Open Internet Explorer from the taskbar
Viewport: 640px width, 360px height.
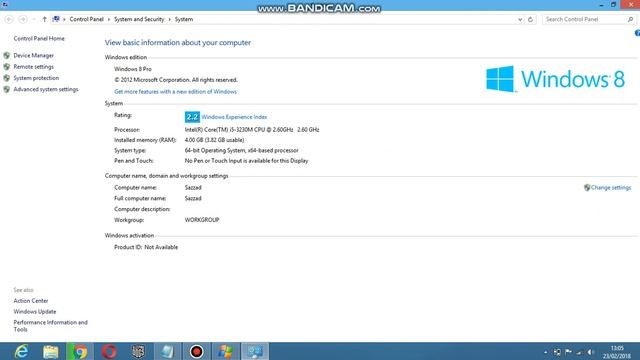tap(21, 351)
